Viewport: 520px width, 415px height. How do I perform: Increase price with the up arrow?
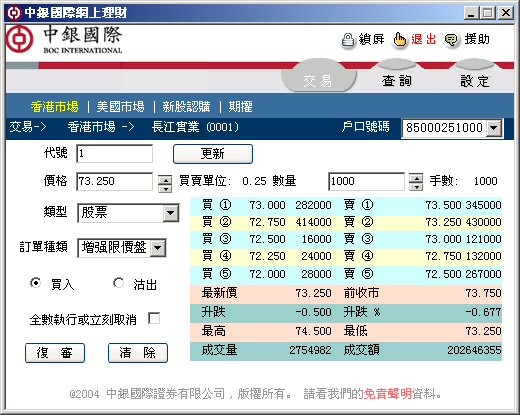tap(165, 180)
